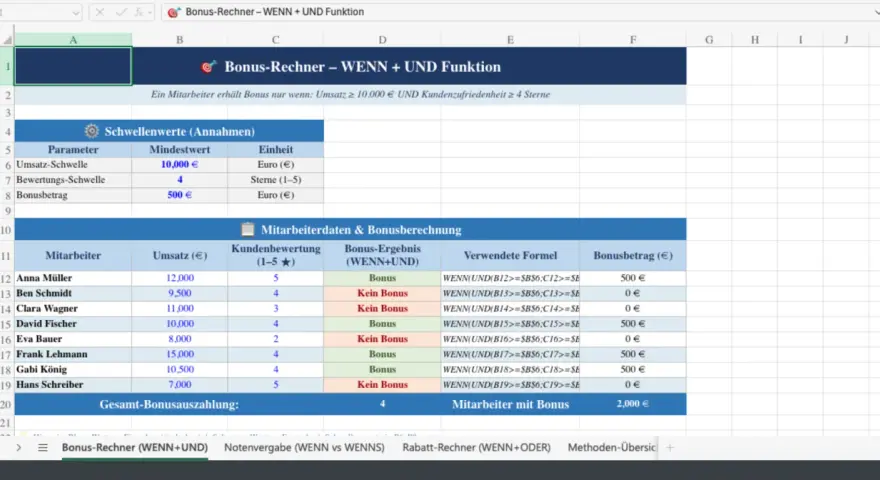Select the count 4 in the total row
Viewport: 880px width, 480px height.
(382, 404)
